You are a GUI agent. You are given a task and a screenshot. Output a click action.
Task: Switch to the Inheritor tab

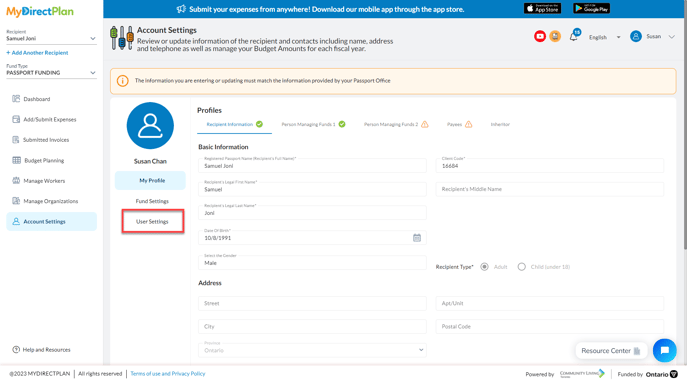(500, 124)
